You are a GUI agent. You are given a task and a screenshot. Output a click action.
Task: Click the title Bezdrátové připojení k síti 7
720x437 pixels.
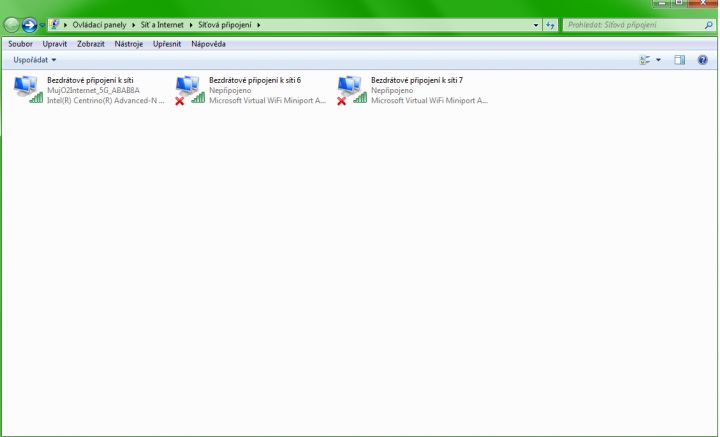pyautogui.click(x=417, y=80)
